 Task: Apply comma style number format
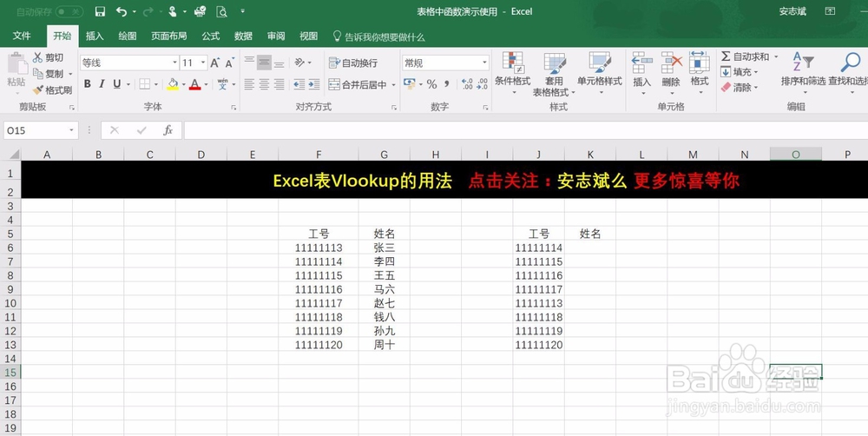pyautogui.click(x=447, y=84)
